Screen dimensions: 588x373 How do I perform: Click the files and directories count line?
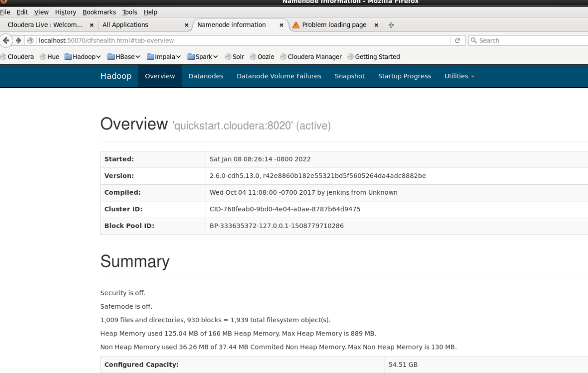(x=215, y=320)
